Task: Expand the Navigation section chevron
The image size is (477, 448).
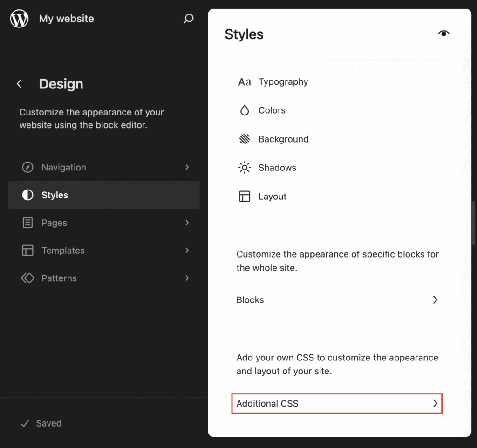Action: point(187,167)
